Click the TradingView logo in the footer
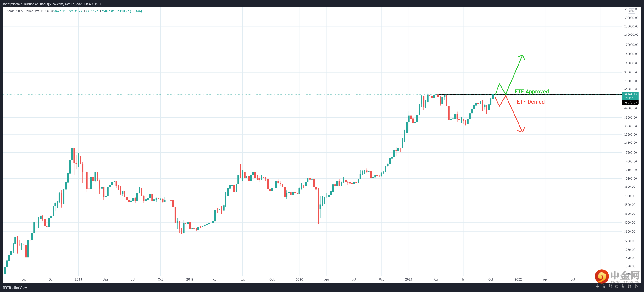Image resolution: width=644 pixels, height=292 pixels. [x=15, y=288]
